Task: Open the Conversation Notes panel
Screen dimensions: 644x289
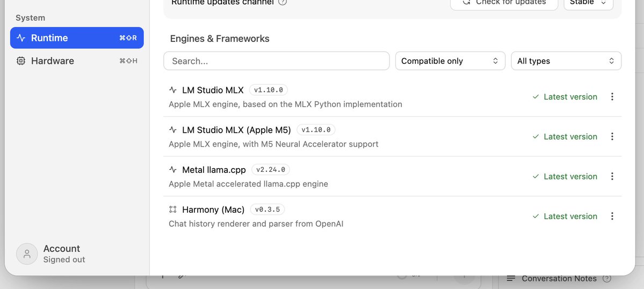Action: pos(559,278)
